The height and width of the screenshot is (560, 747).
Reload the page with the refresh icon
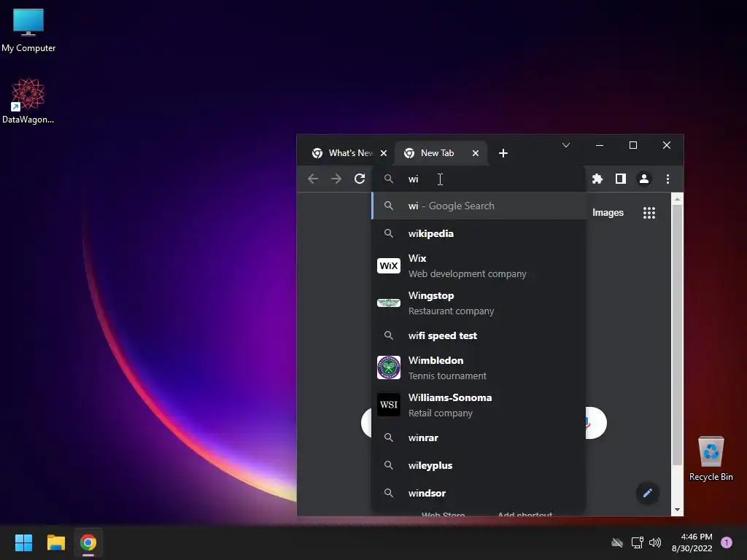pyautogui.click(x=360, y=179)
